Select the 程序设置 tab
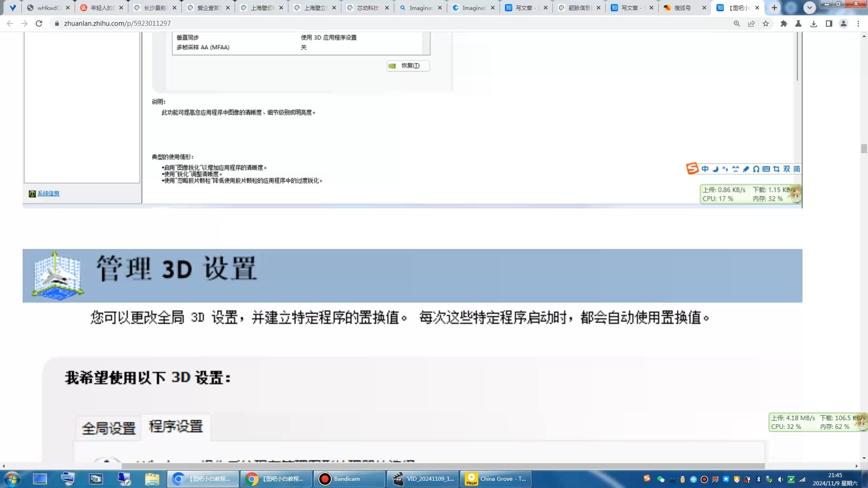Viewport: 868px width, 488px height. click(x=176, y=426)
